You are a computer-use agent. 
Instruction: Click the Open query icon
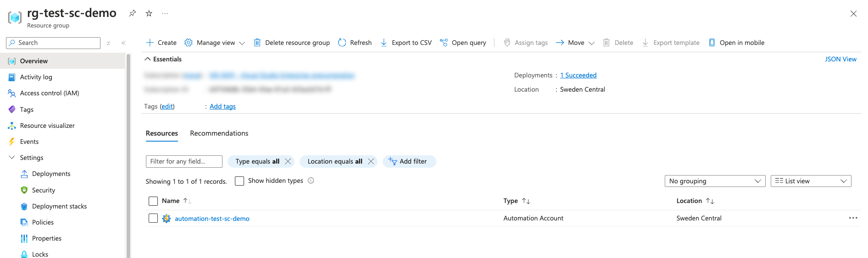[444, 43]
